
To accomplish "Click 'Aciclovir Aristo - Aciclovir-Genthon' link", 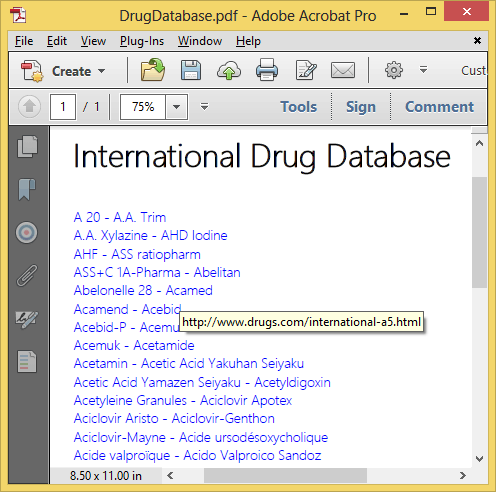I will pos(174,418).
